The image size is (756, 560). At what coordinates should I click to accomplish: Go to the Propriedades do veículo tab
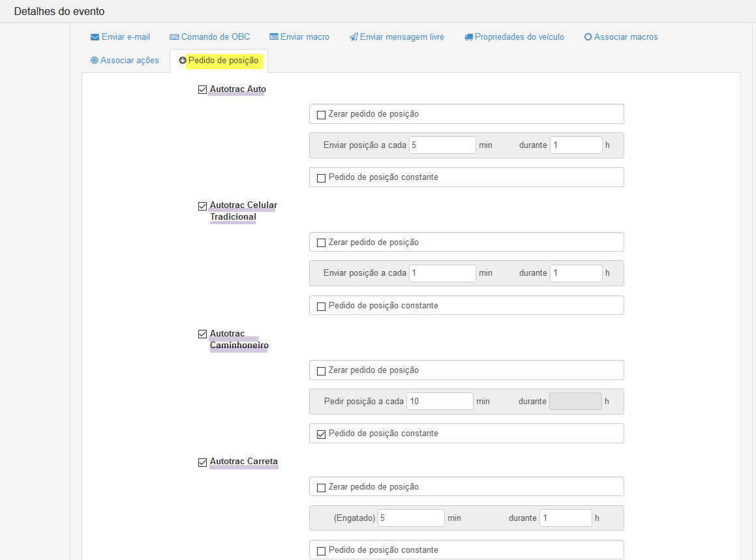(x=514, y=37)
